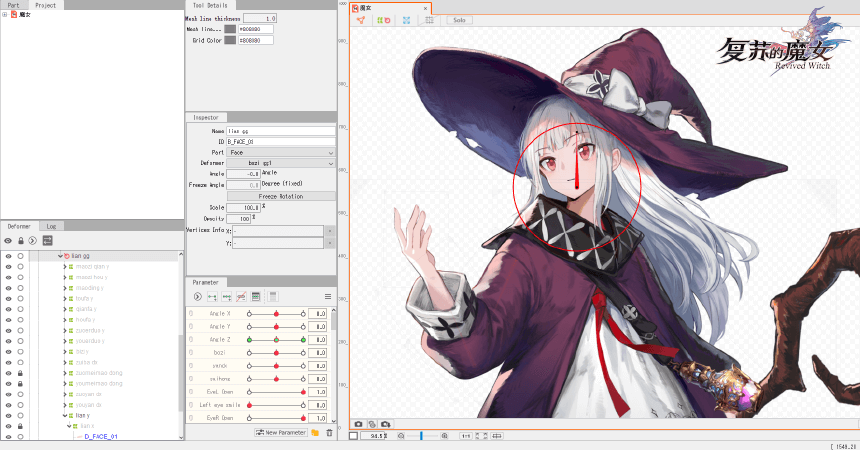860x450 pixels.
Task: Click the New Parameter button
Action: click(281, 433)
